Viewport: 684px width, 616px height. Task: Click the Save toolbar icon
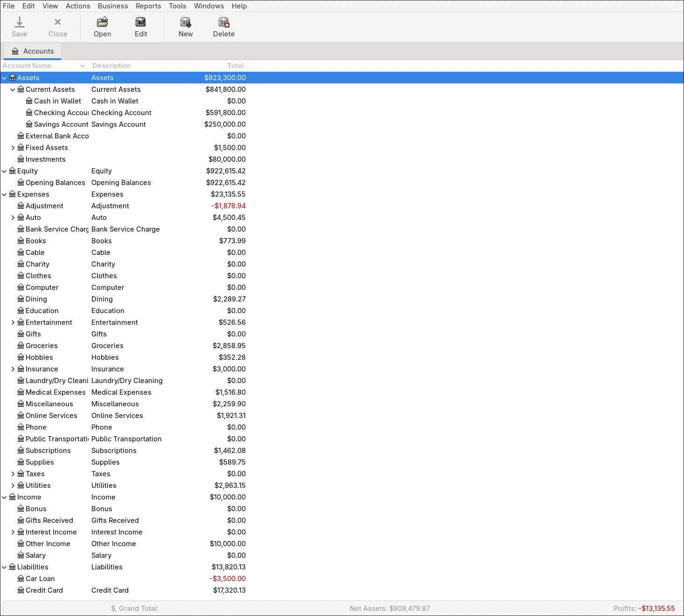tap(19, 22)
